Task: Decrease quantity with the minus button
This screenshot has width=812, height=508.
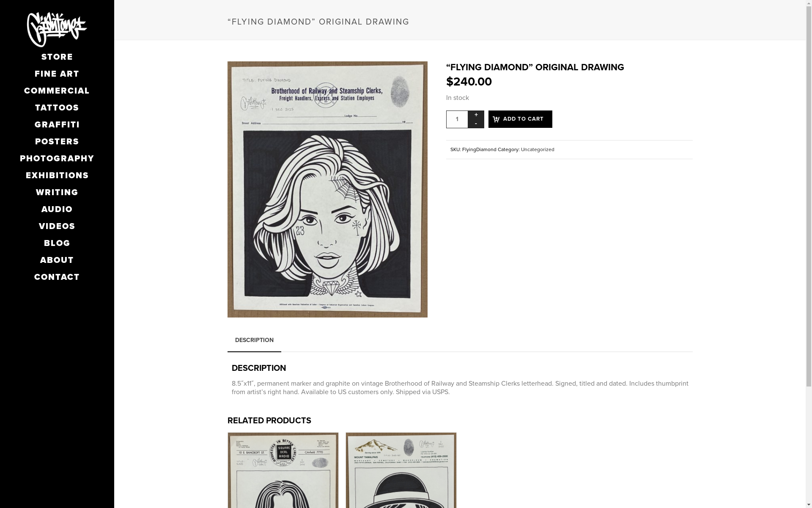Action: click(x=476, y=124)
